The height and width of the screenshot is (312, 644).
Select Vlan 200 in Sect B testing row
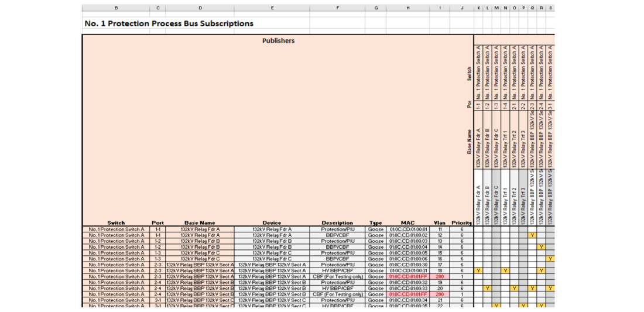pyautogui.click(x=440, y=294)
